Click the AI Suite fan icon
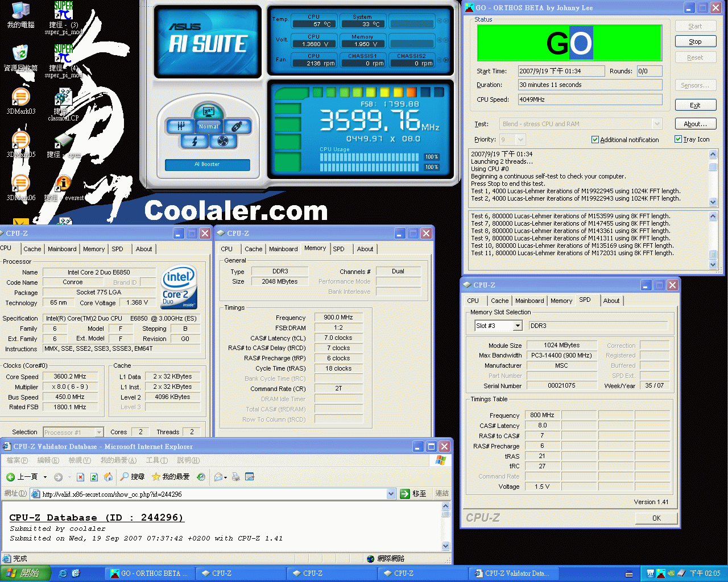 [x=222, y=140]
